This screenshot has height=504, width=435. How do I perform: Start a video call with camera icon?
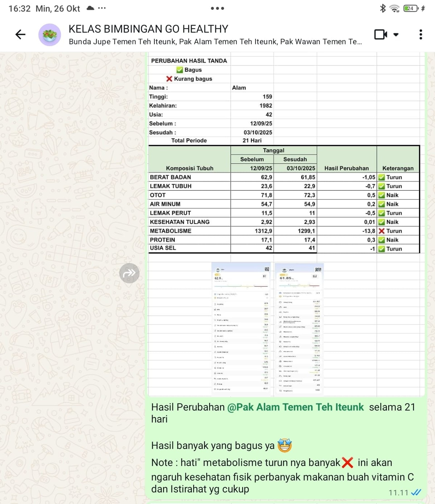[380, 34]
